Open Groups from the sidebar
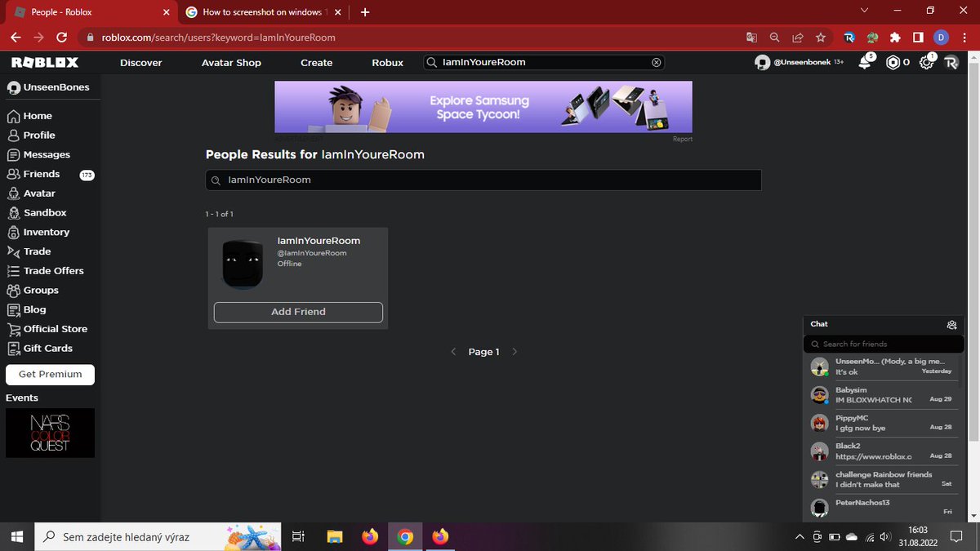 tap(33, 290)
